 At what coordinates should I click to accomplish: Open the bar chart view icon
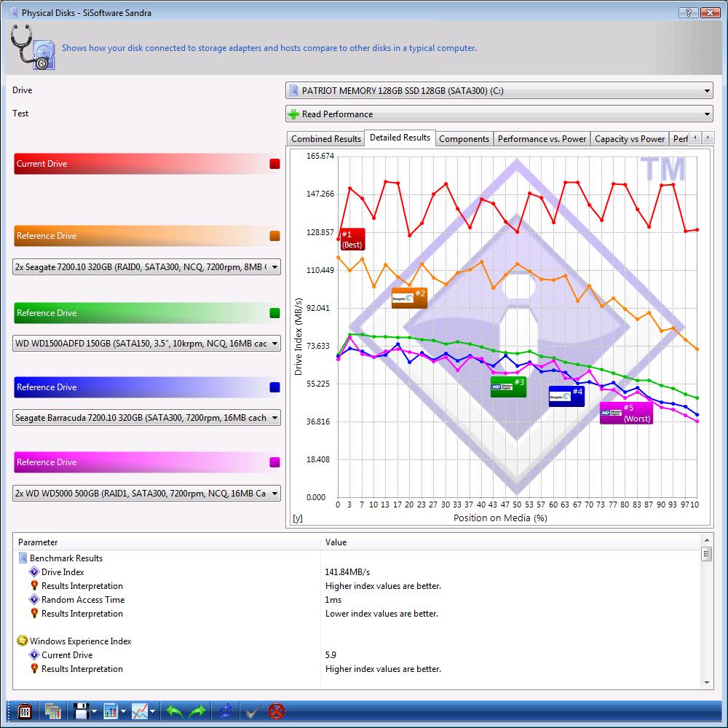coord(111,711)
